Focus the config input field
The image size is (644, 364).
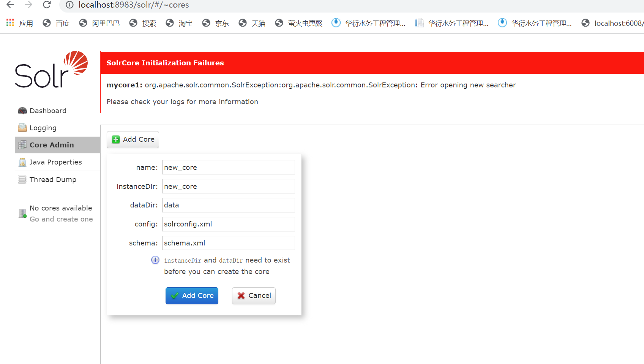pos(228,224)
